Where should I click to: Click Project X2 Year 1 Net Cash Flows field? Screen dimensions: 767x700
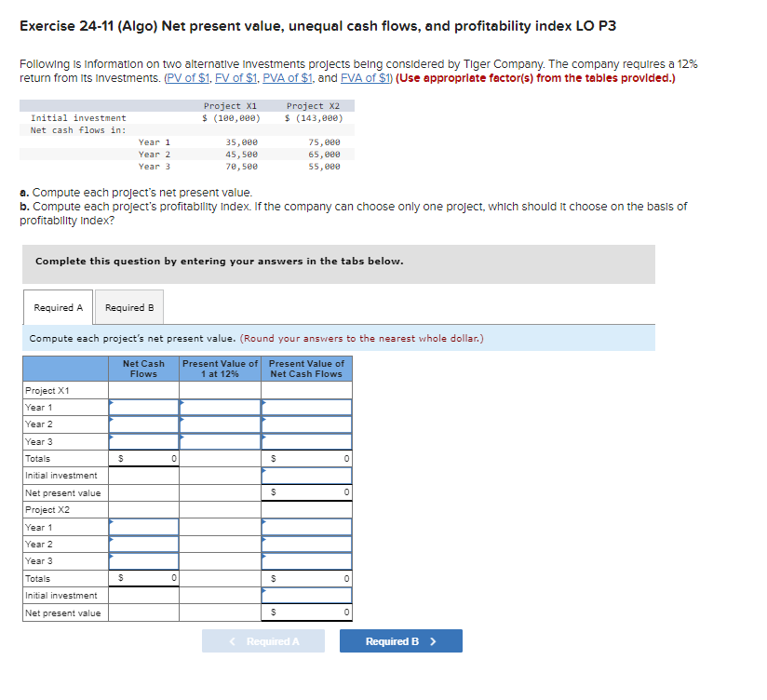[144, 527]
